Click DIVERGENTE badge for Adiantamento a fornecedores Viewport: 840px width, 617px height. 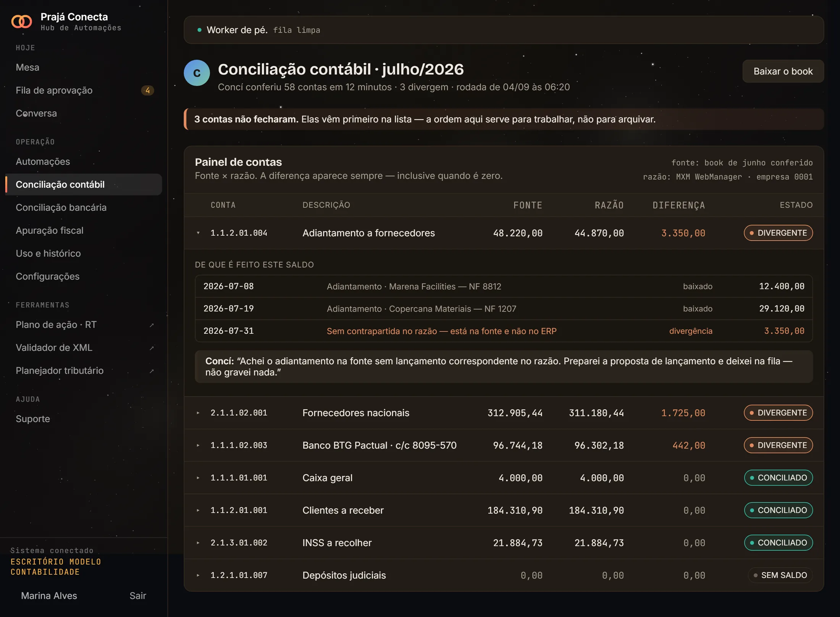pos(778,233)
